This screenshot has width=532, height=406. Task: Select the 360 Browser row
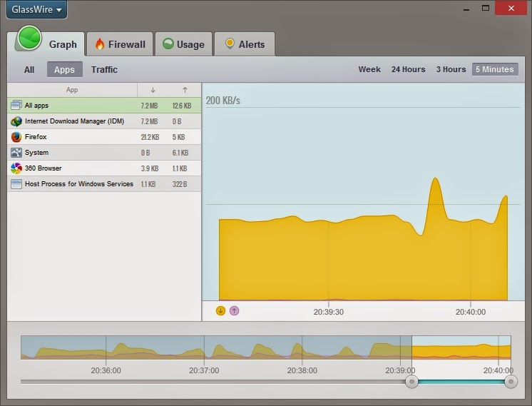pyautogui.click(x=104, y=168)
